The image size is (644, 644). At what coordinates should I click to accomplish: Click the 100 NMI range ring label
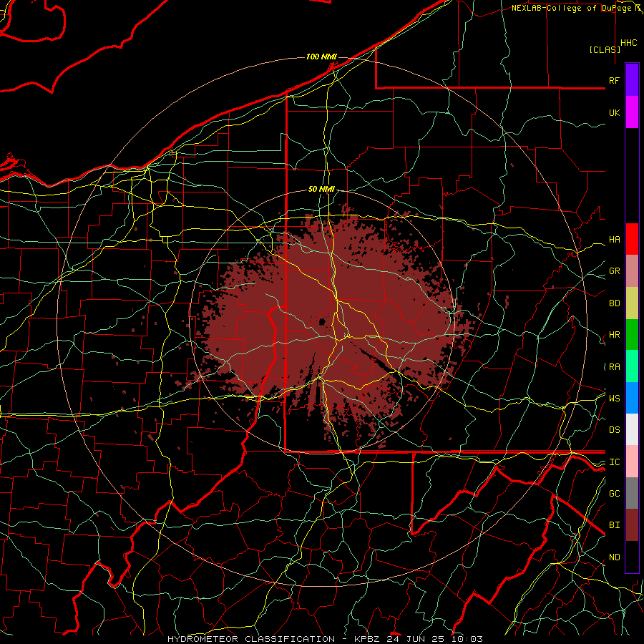(x=321, y=57)
